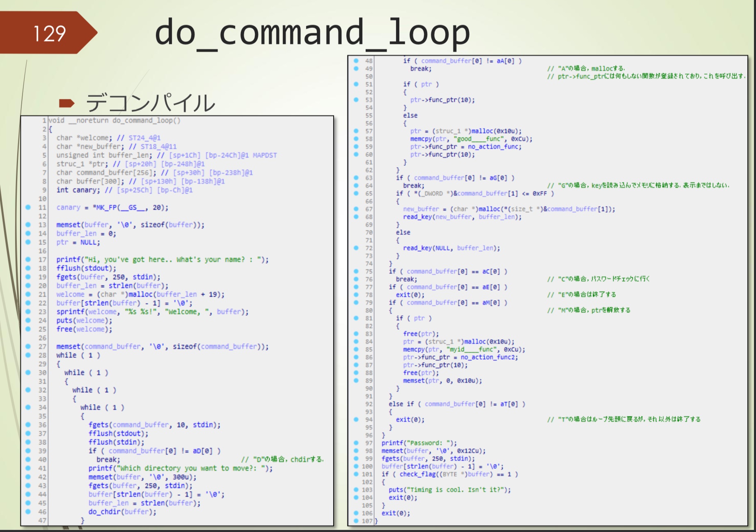Click the line canary = *MK_FP(__GS__, 20);

tap(112, 207)
